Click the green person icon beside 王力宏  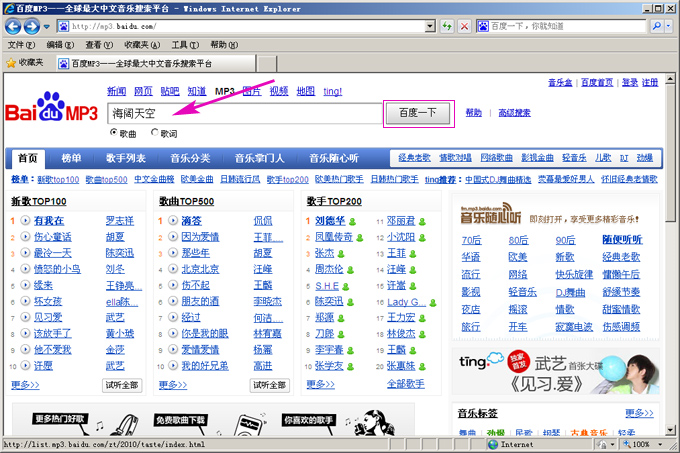422,319
